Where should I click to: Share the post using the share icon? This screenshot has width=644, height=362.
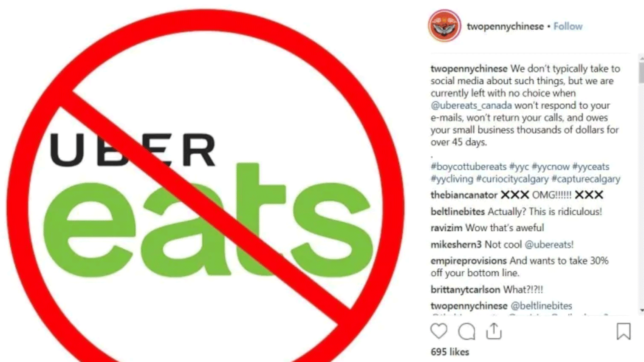click(x=494, y=331)
